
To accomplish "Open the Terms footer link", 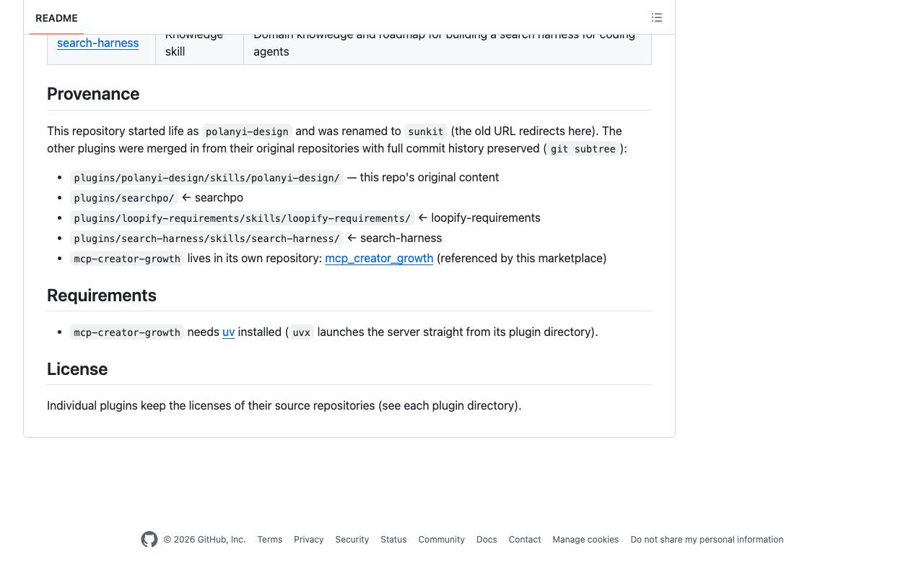I will pyautogui.click(x=270, y=540).
